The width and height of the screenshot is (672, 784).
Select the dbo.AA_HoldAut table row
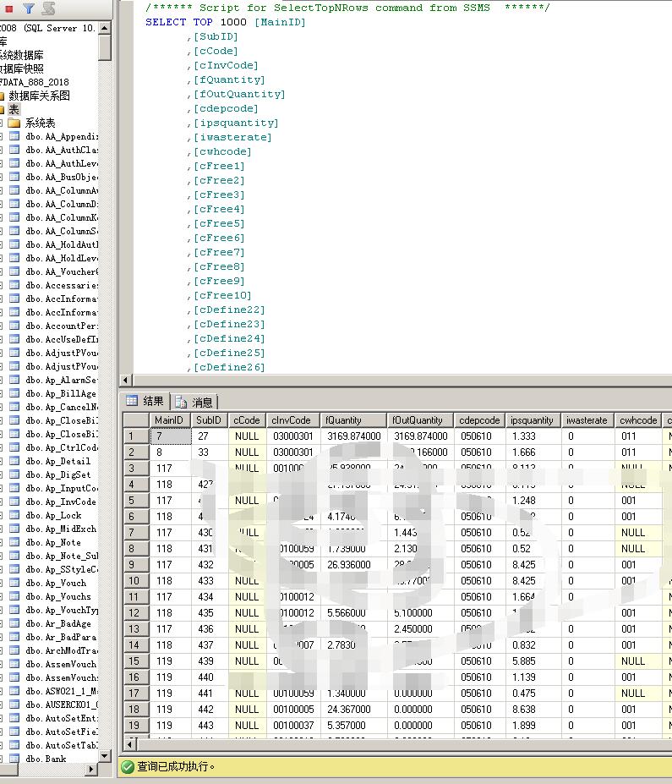click(x=62, y=244)
